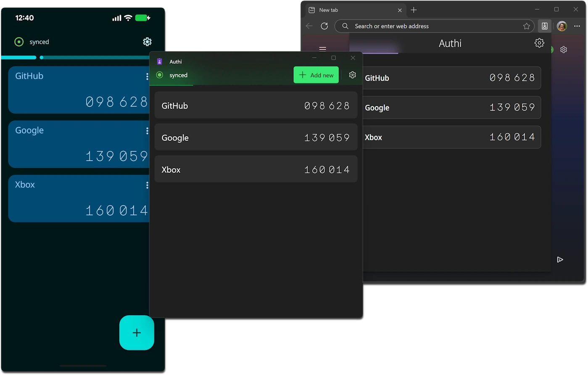Copy code 160 014 in desktop window
588x375 pixels.
point(327,170)
